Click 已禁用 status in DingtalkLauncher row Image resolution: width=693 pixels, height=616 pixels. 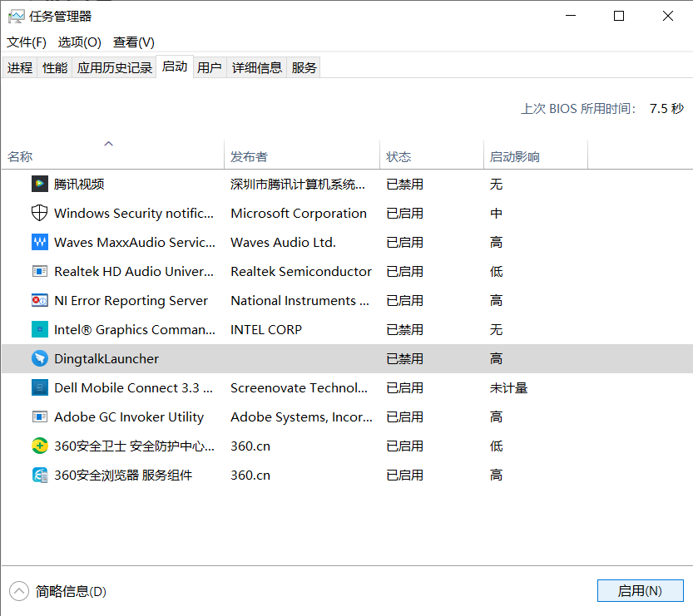point(405,359)
